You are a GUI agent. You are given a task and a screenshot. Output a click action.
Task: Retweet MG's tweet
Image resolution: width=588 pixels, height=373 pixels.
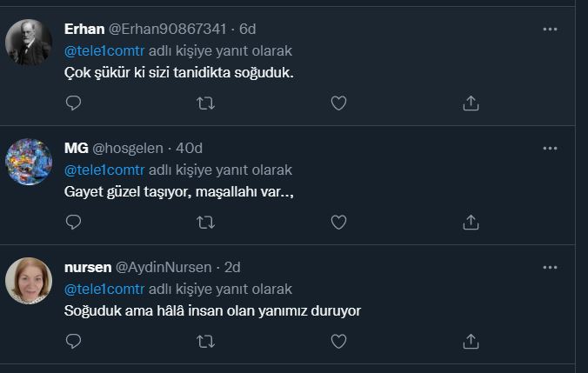[206, 223]
